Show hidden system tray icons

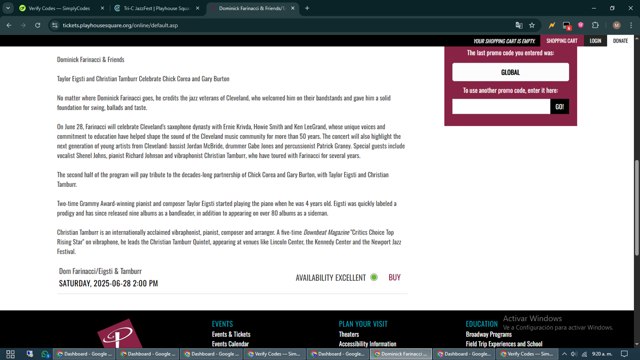pos(564,354)
